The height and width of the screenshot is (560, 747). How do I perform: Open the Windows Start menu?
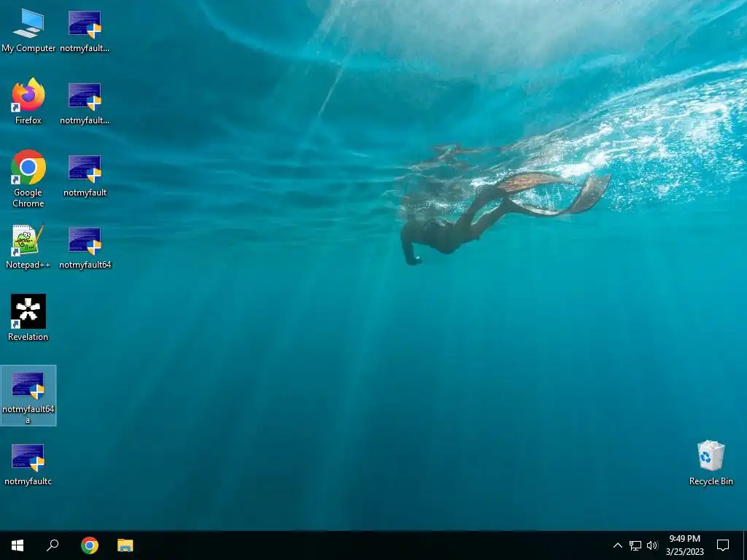click(18, 545)
